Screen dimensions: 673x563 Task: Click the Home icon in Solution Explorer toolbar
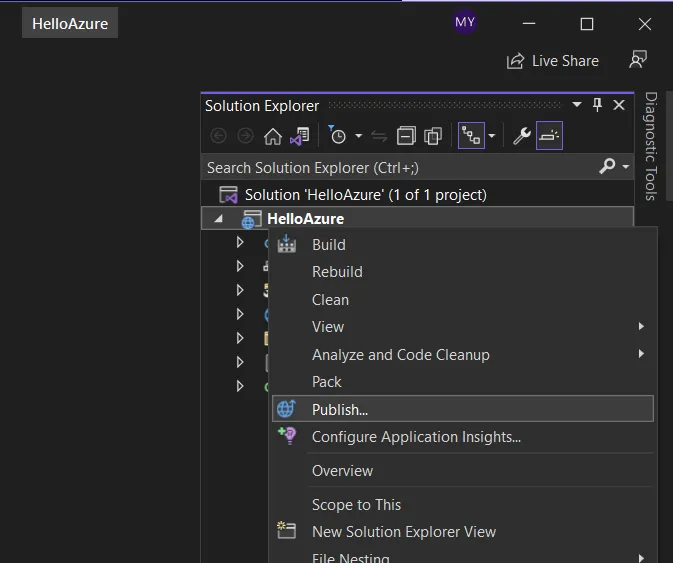(273, 136)
